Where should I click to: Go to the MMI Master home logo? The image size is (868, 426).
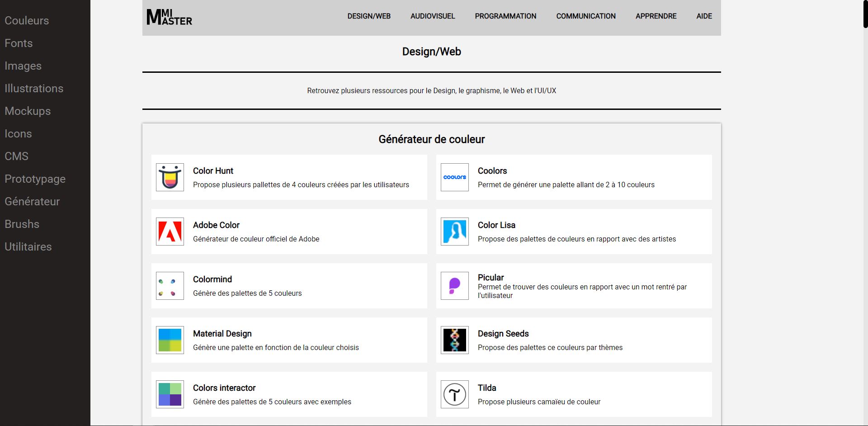(x=170, y=17)
